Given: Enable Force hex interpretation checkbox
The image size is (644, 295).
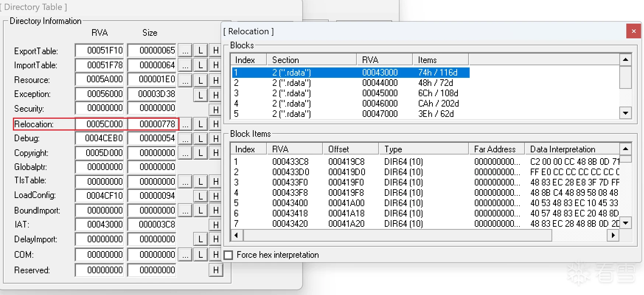Looking at the screenshot, I should pyautogui.click(x=229, y=255).
